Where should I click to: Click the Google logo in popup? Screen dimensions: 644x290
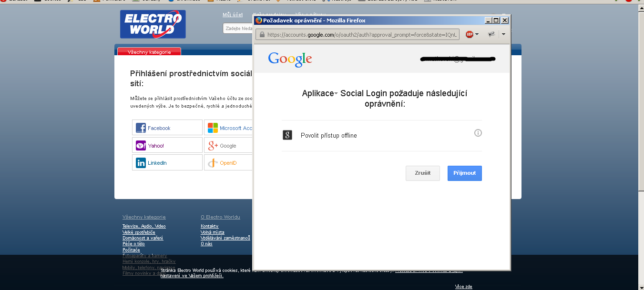(x=290, y=59)
